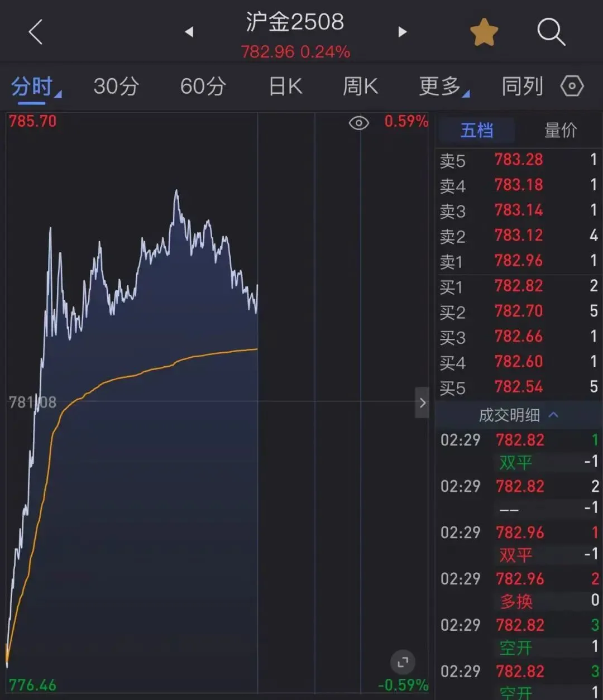This screenshot has width=603, height=700.
Task: Select the 五档 order book toggle
Action: (x=476, y=131)
